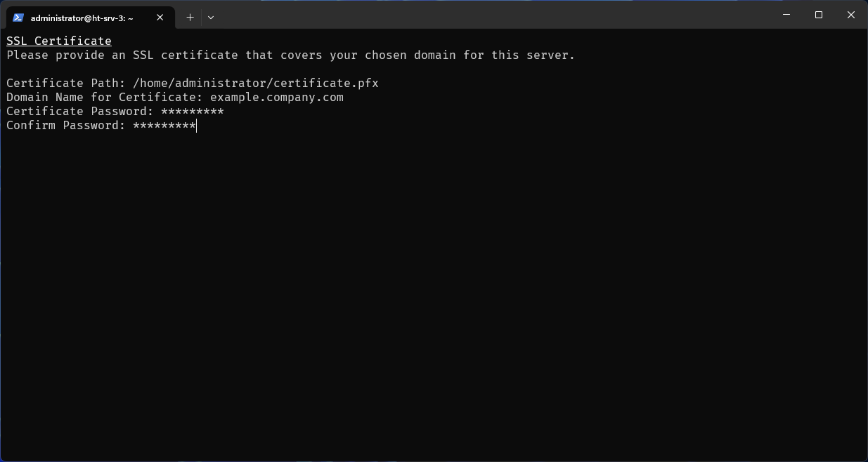The image size is (868, 462).
Task: Click the certificate.pfx path value
Action: (256, 84)
